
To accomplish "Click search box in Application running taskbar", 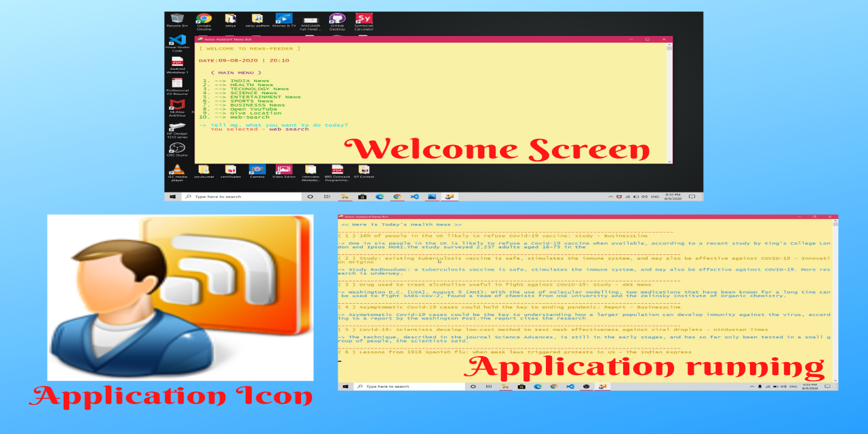I will [410, 387].
